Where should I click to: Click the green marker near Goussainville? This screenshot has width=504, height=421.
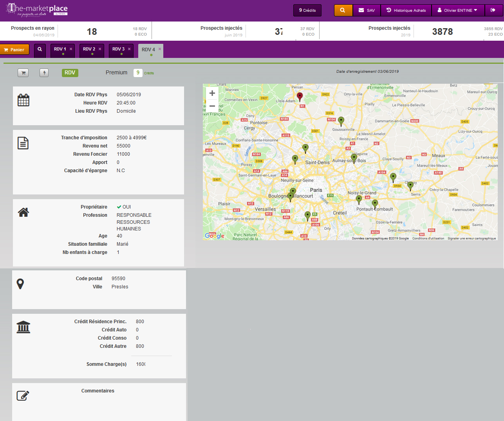pyautogui.click(x=341, y=121)
